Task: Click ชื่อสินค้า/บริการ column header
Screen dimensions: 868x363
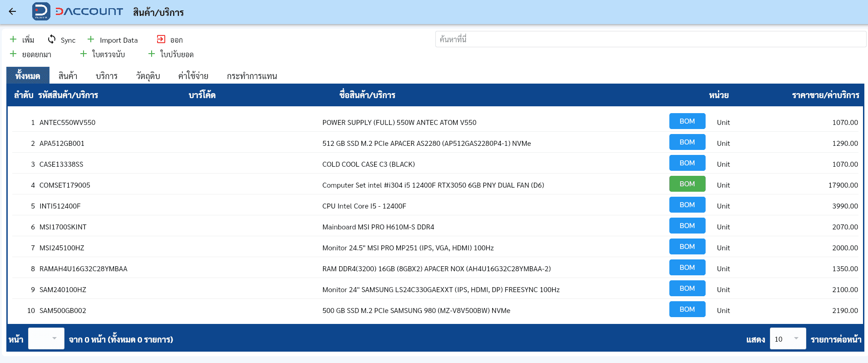Action: click(367, 95)
